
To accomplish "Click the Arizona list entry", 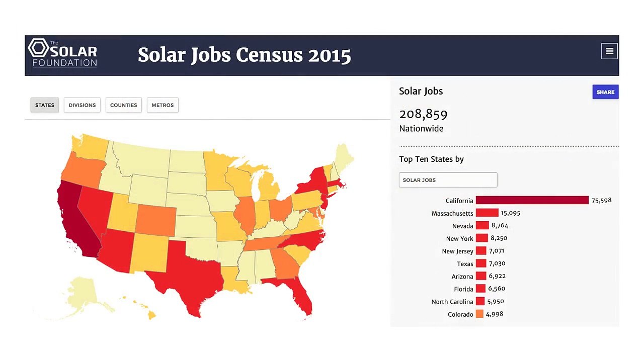I will click(462, 277).
